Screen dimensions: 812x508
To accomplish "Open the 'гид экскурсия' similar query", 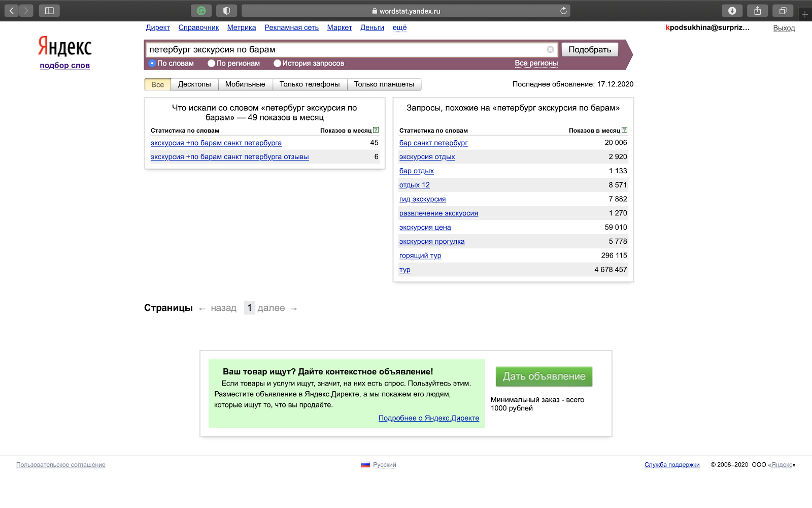I will 423,199.
